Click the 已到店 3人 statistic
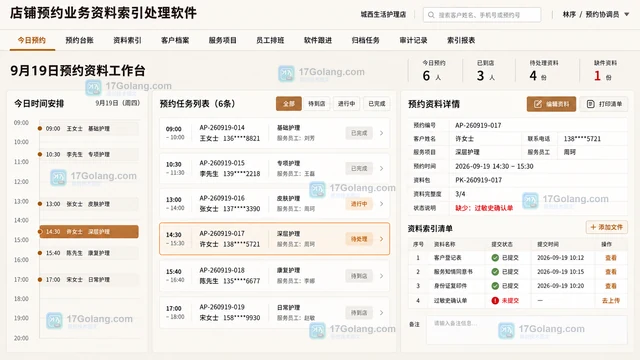Image resolution: width=640 pixels, height=360 pixels. [486, 71]
